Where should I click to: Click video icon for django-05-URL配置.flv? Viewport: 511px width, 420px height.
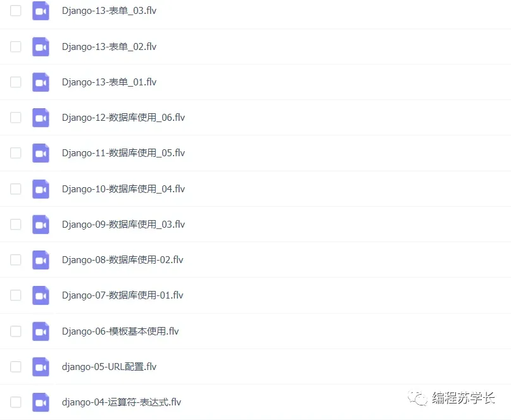click(x=41, y=367)
